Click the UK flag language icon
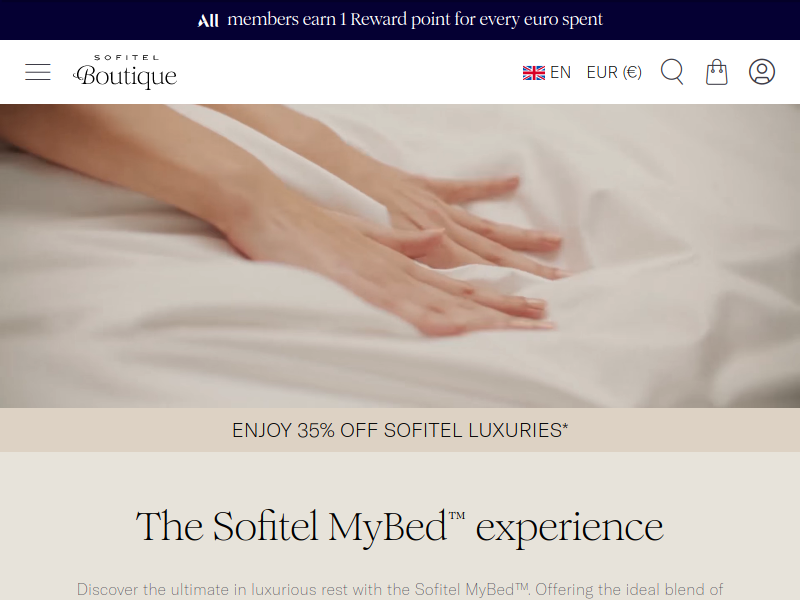Screen dimensions: 800x600 (x=534, y=73)
